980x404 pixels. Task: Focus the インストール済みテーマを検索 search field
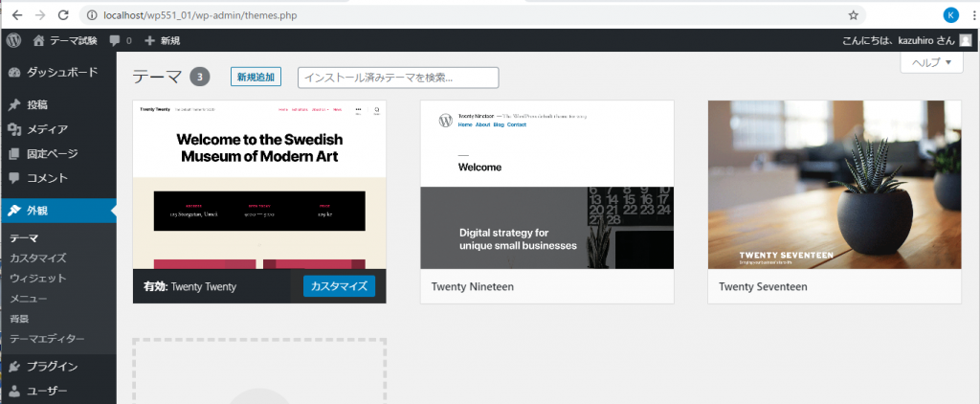(398, 78)
